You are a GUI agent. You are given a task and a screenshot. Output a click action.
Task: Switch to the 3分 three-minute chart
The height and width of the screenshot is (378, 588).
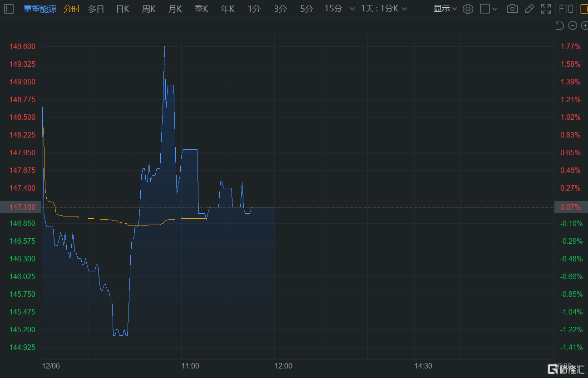[281, 9]
